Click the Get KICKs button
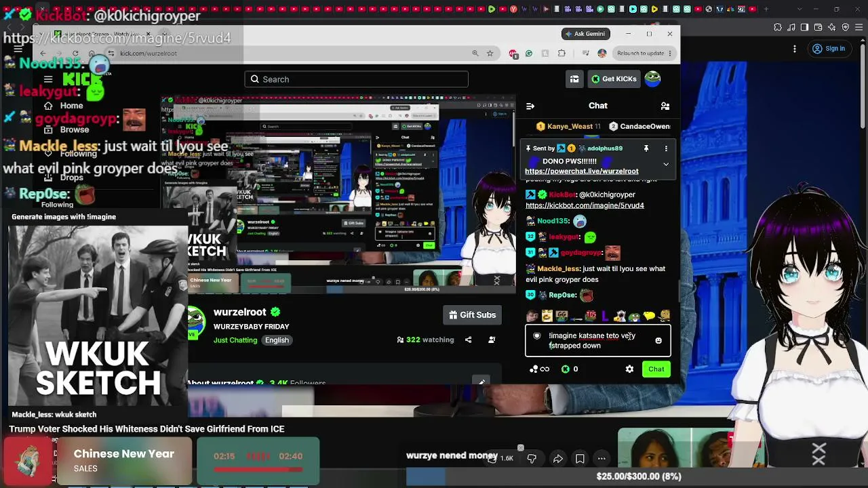Image resolution: width=868 pixels, height=488 pixels. (x=613, y=79)
